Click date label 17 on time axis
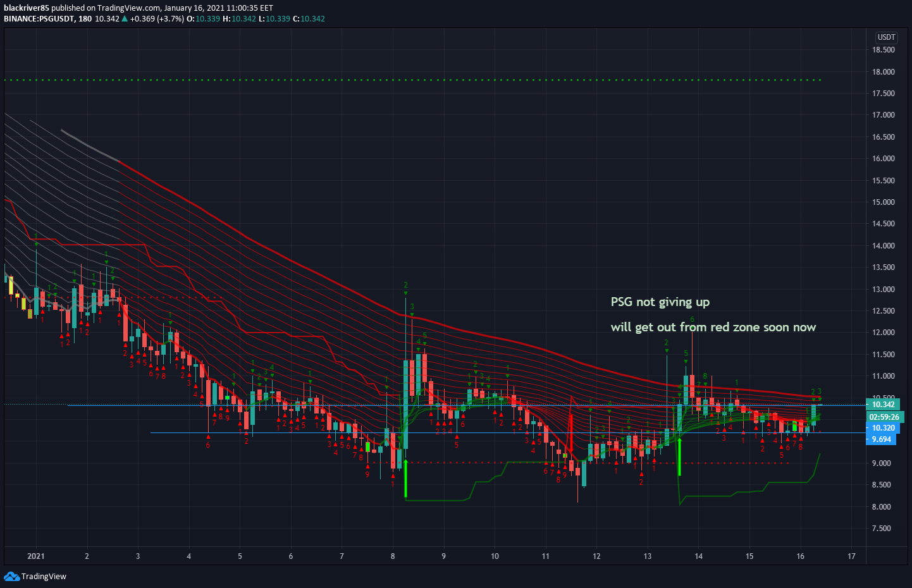Screen dimensions: 912x588 coord(851,556)
